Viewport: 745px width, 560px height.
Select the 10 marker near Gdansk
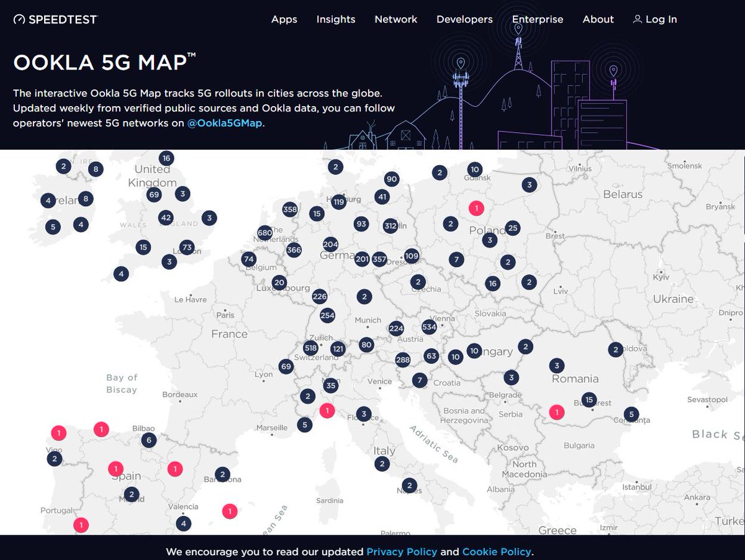click(x=475, y=169)
